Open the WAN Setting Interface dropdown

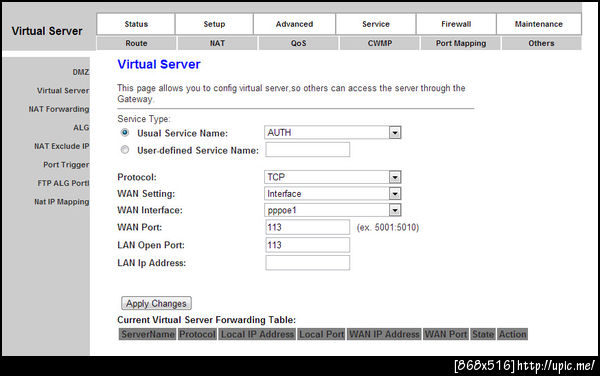[x=333, y=194]
